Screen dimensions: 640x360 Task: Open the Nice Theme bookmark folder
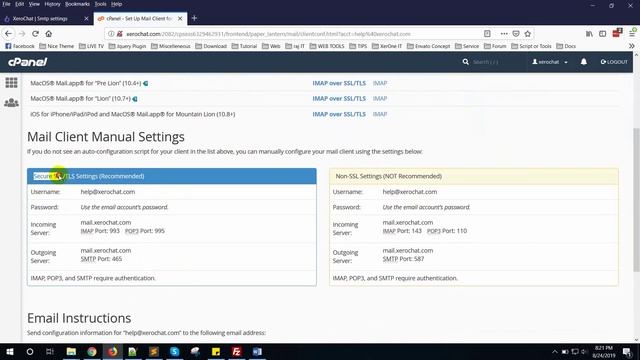pyautogui.click(x=57, y=46)
